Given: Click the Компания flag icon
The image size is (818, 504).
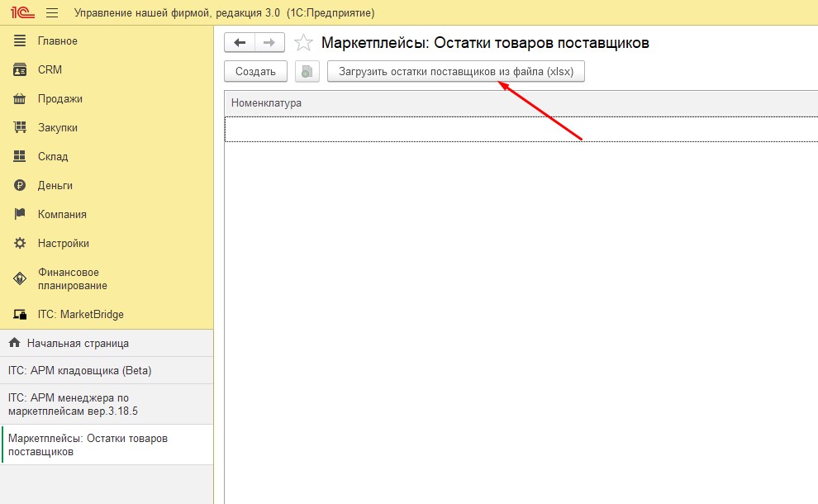Looking at the screenshot, I should (20, 214).
